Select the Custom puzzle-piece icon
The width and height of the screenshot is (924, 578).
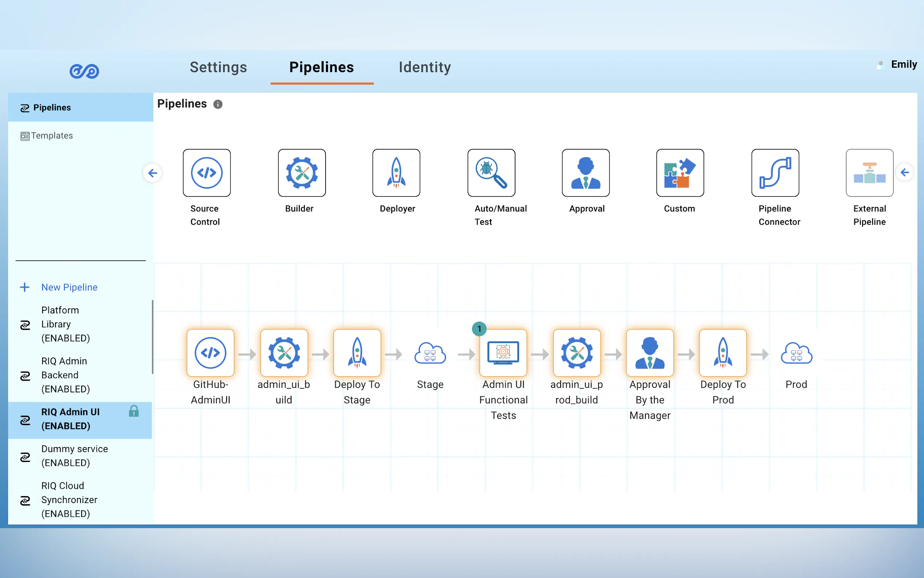(x=680, y=173)
